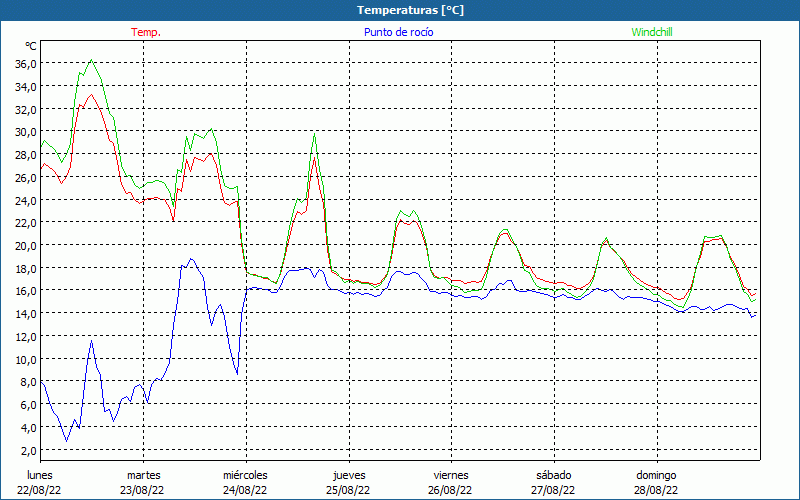Click the 27/08/22 date label
The width and height of the screenshot is (800, 500).
(x=553, y=490)
